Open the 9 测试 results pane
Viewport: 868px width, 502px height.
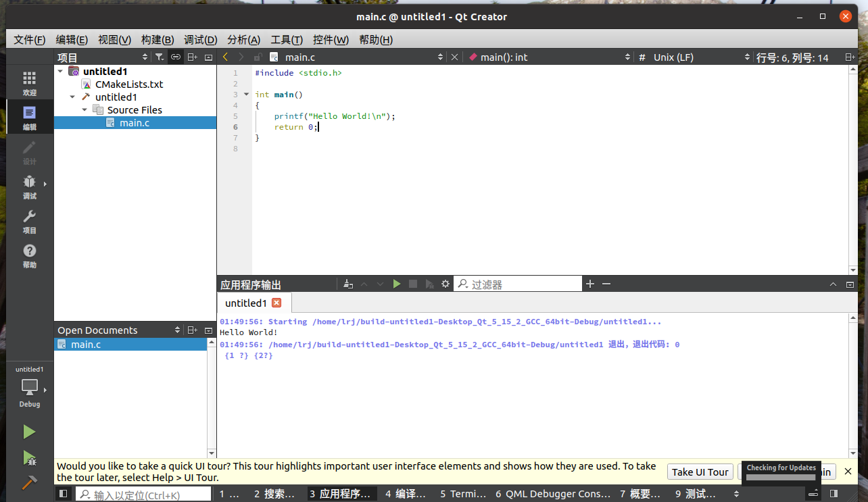pos(695,494)
